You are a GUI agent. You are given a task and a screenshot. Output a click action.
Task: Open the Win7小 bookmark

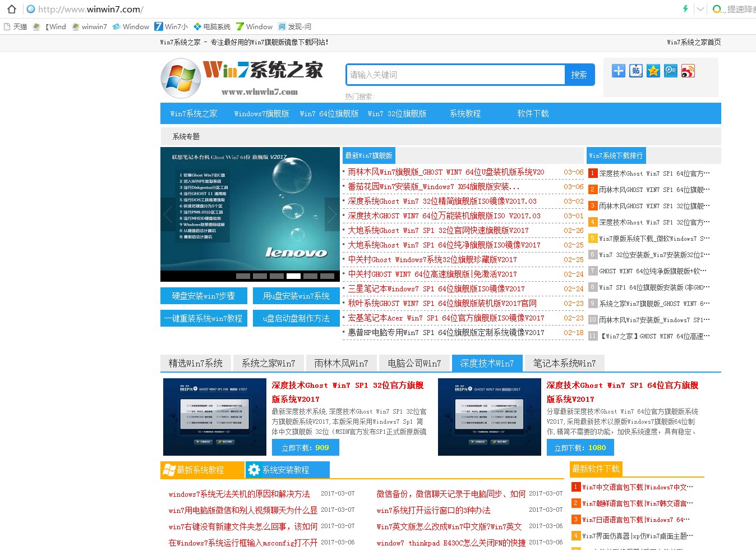(171, 26)
